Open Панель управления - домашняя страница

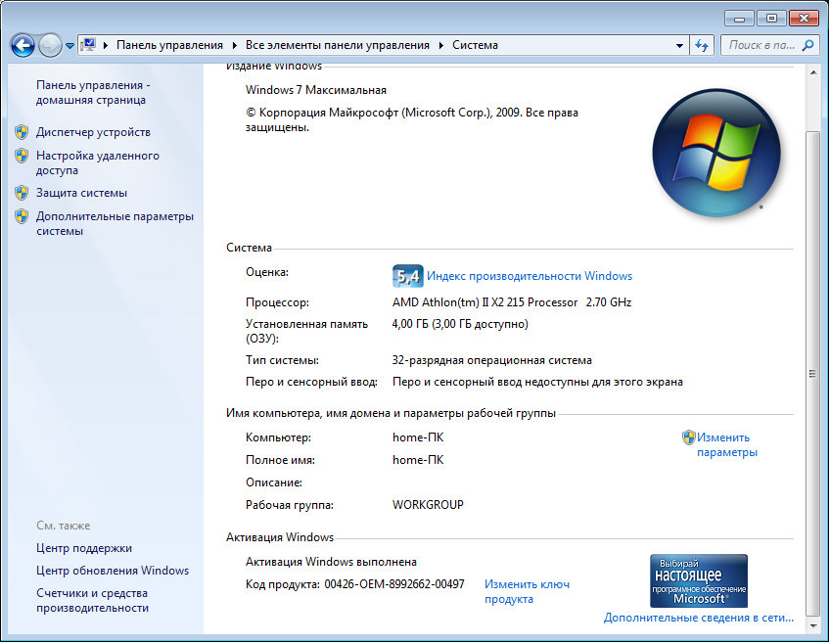pyautogui.click(x=93, y=93)
